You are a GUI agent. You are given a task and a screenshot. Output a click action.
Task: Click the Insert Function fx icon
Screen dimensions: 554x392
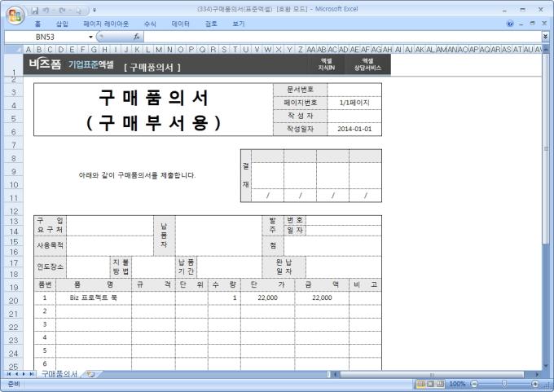137,37
